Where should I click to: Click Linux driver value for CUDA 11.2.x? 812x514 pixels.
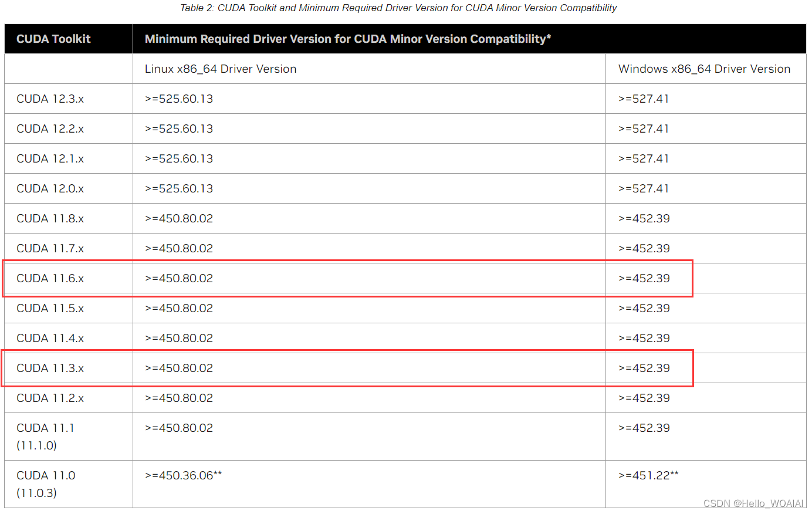(179, 398)
